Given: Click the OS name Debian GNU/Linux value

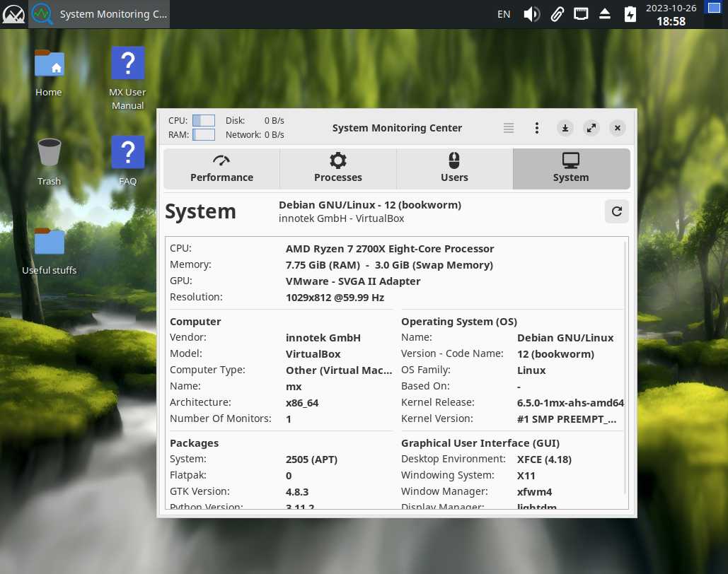Looking at the screenshot, I should coord(565,338).
